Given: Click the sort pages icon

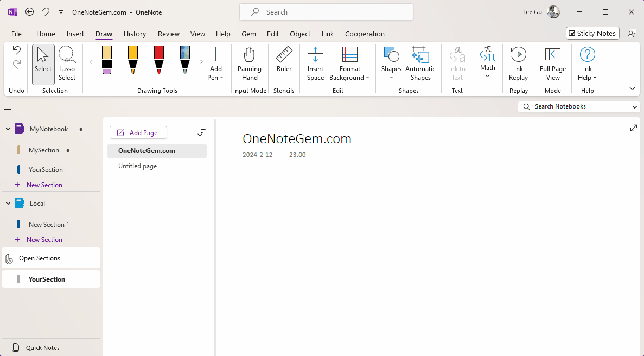Looking at the screenshot, I should coord(201,132).
